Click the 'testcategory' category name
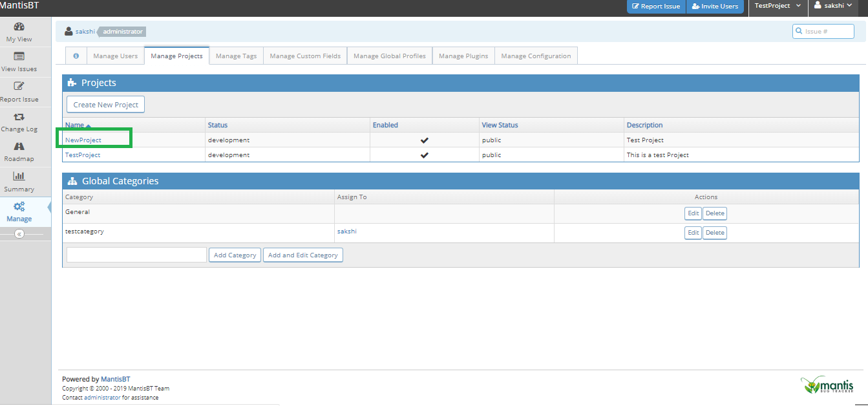This screenshot has height=408, width=868. click(x=85, y=231)
